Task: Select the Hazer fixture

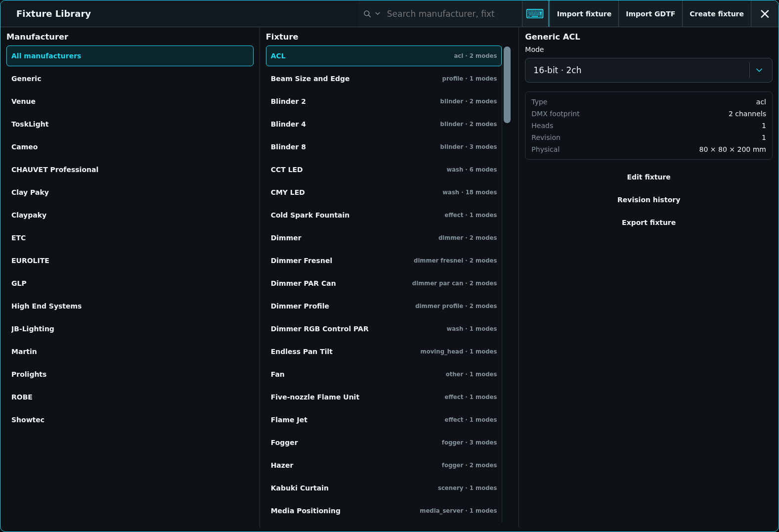Action: [x=384, y=465]
